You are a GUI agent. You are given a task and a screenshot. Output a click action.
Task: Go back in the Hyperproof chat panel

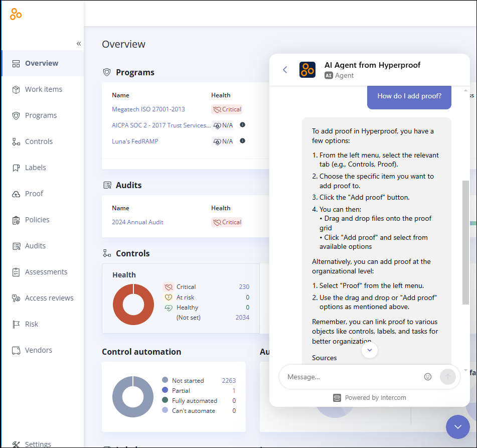(x=285, y=70)
